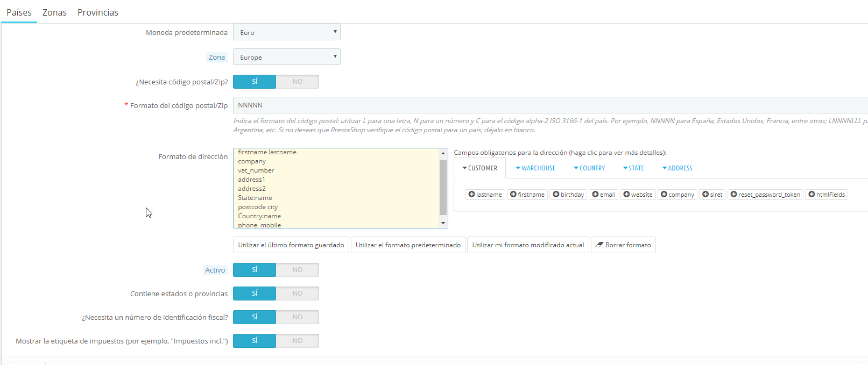868x365 pixels.
Task: Add the htmlFields plus icon
Action: click(x=811, y=194)
